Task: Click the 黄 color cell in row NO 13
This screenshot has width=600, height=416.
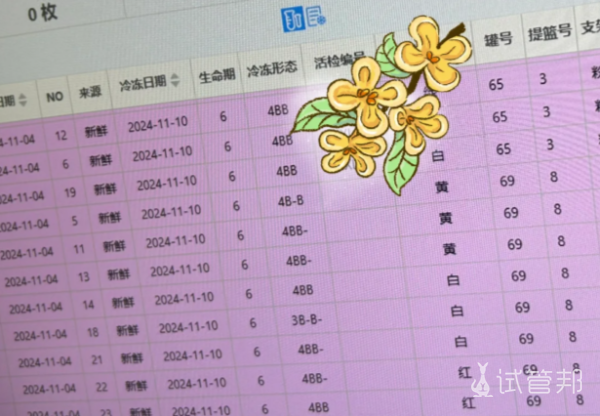Action: point(449,250)
